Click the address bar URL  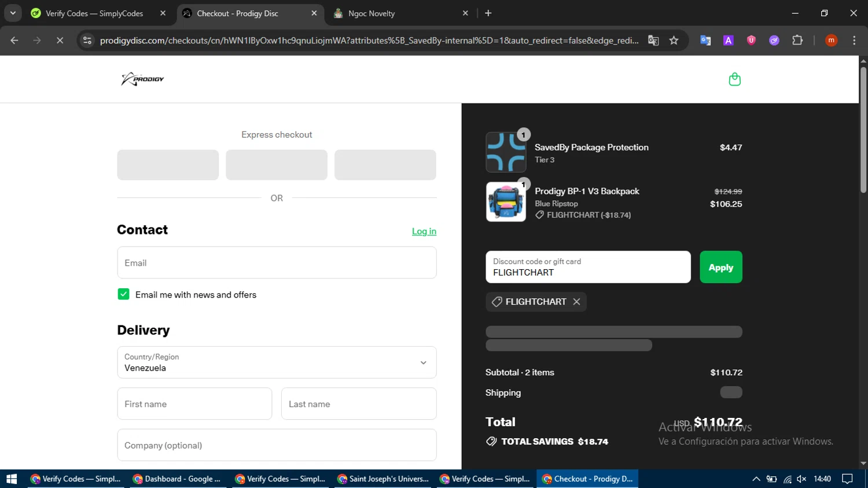point(369,41)
